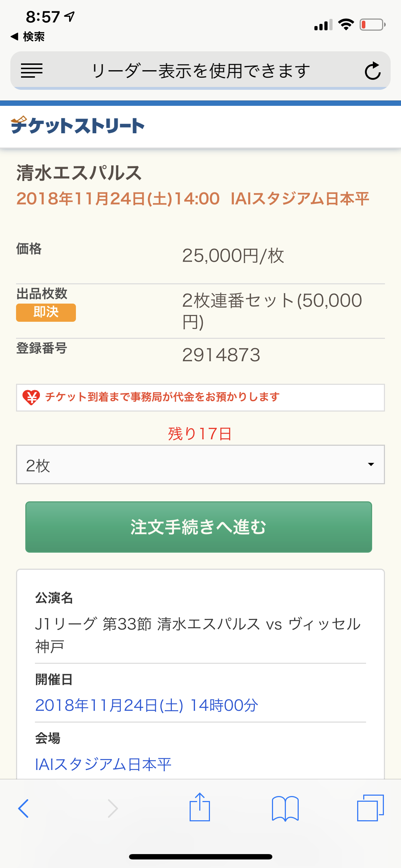Show open tabs icon

click(x=370, y=808)
